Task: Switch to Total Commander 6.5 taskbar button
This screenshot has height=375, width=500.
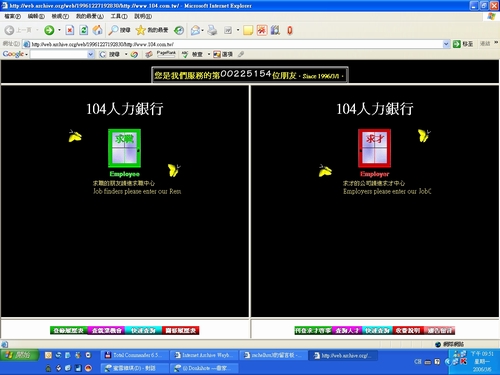Action: pos(134,355)
